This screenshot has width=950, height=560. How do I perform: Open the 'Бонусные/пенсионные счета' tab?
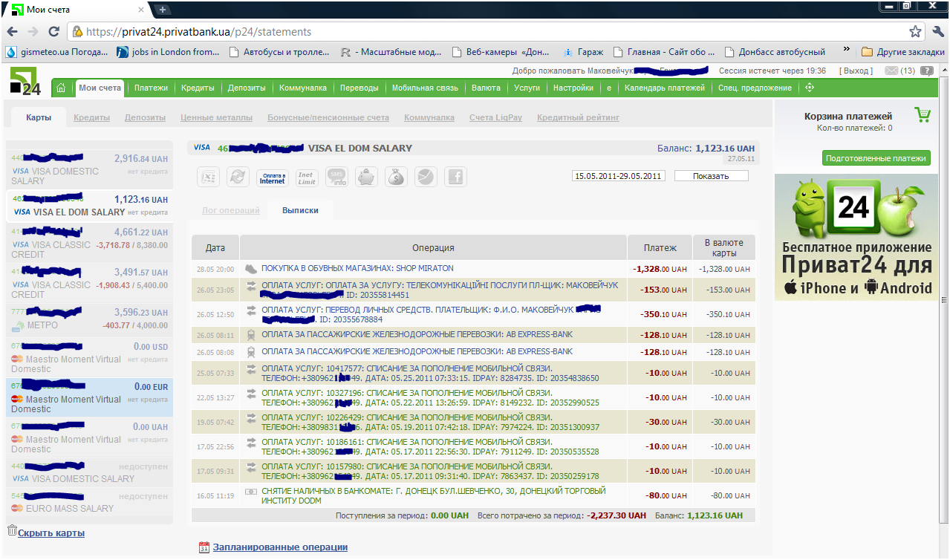[328, 117]
